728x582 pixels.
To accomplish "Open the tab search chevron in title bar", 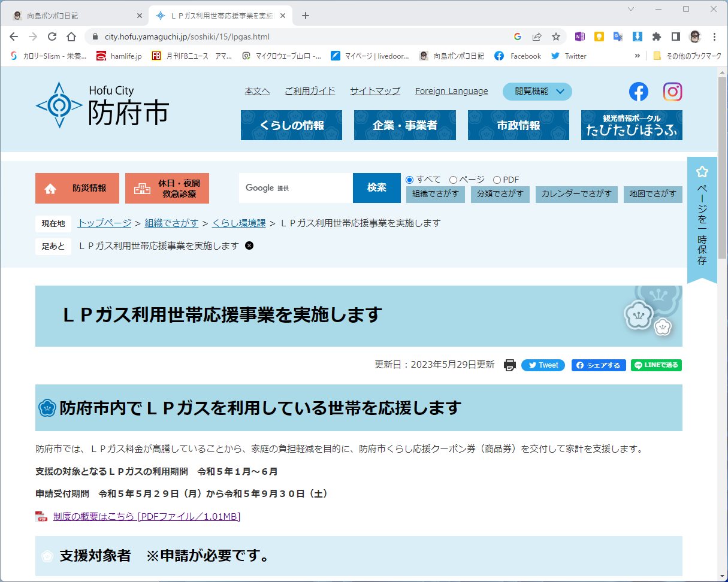I will click(x=631, y=9).
